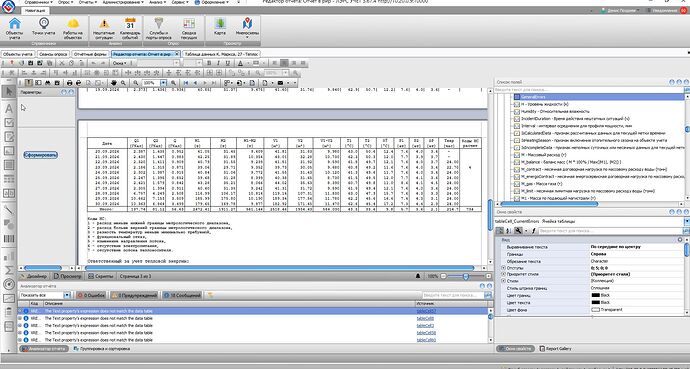Screen dimensions: 690x369
Task: Switch to Сеансы опроса tab
Action: tap(53, 54)
